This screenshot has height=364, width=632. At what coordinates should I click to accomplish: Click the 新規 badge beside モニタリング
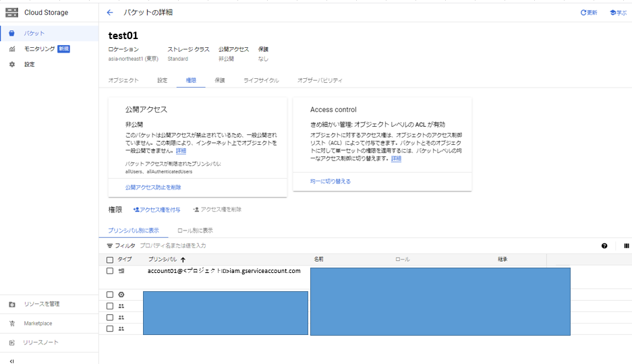point(63,49)
